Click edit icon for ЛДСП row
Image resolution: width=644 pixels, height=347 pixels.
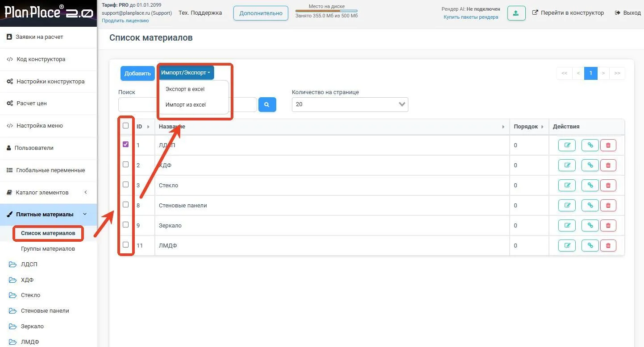point(567,145)
